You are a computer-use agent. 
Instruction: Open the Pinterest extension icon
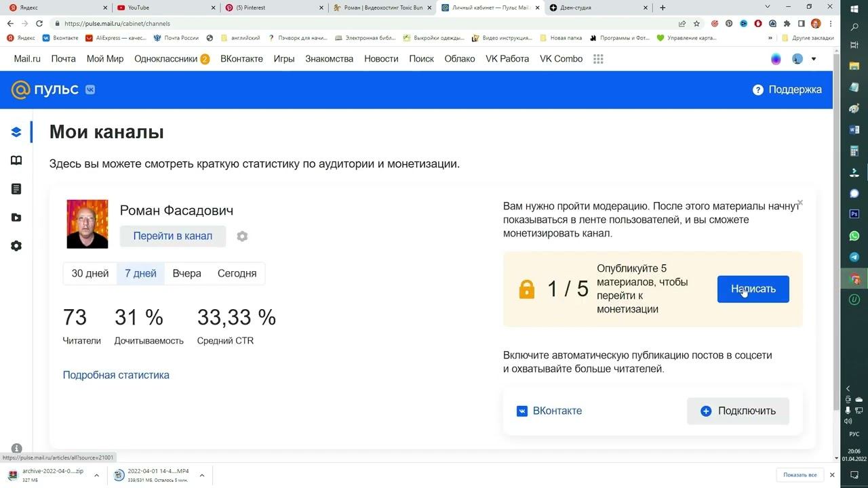pyautogui.click(x=729, y=24)
